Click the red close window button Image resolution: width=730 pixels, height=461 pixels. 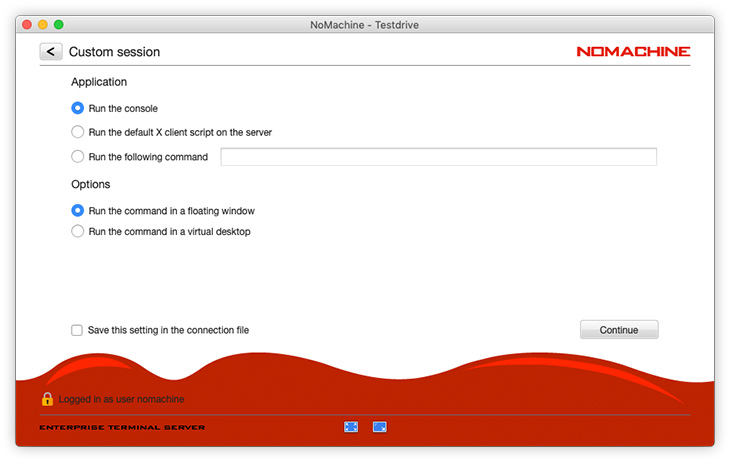pyautogui.click(x=26, y=24)
